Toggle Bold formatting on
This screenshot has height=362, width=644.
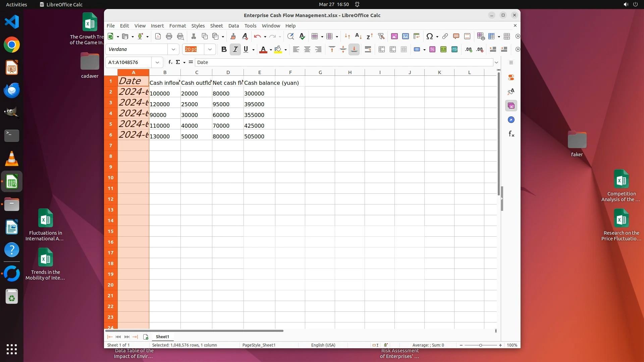(224, 50)
